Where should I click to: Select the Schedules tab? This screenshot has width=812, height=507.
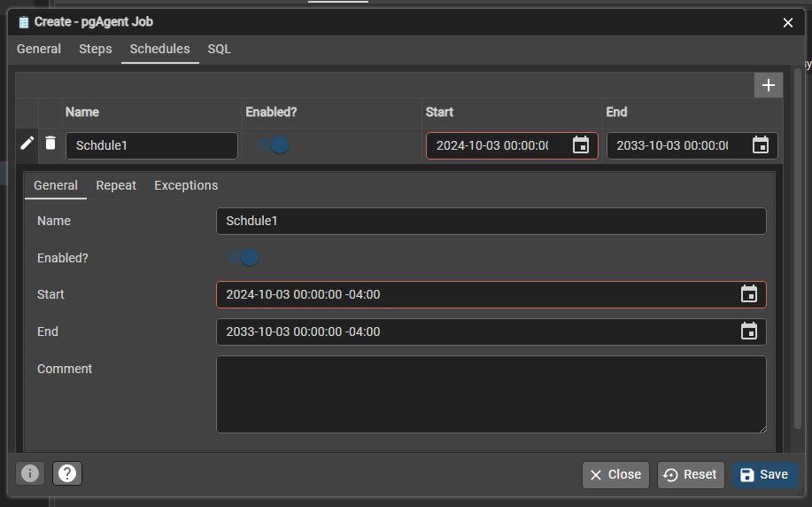click(x=160, y=50)
